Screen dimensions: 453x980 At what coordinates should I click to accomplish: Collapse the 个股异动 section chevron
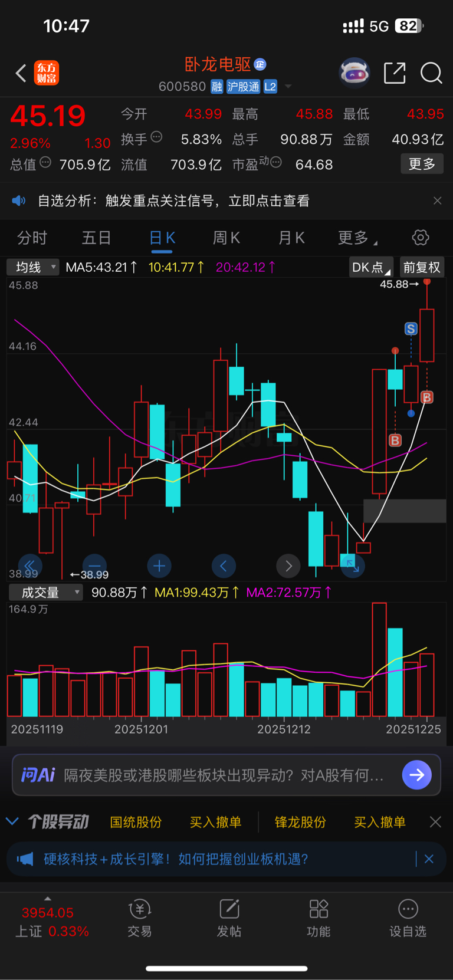12,821
